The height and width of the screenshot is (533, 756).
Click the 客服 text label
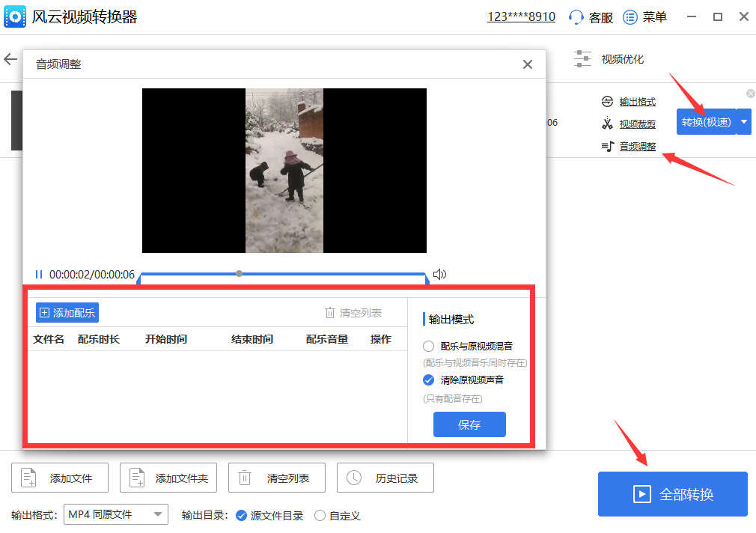tap(601, 18)
